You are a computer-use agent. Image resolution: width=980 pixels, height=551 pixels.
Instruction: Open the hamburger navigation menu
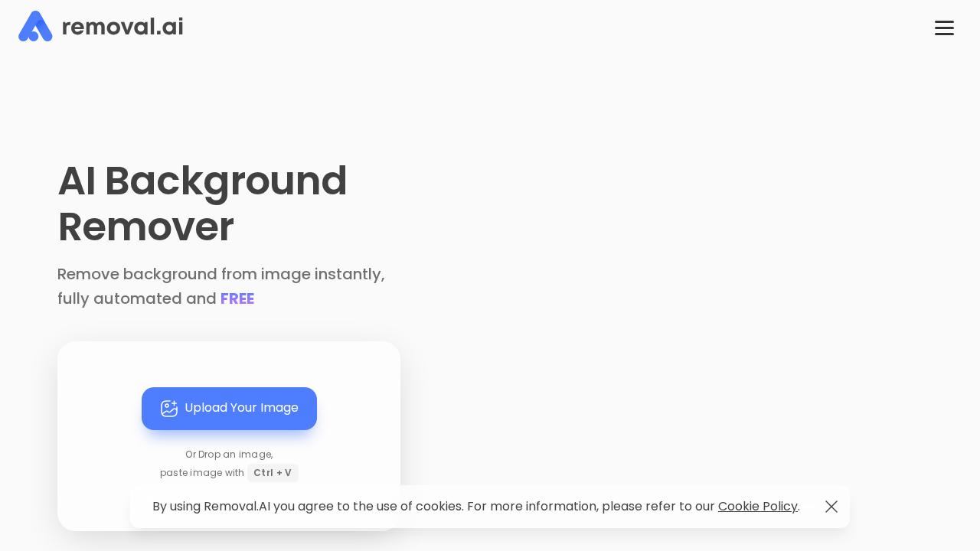coord(944,28)
